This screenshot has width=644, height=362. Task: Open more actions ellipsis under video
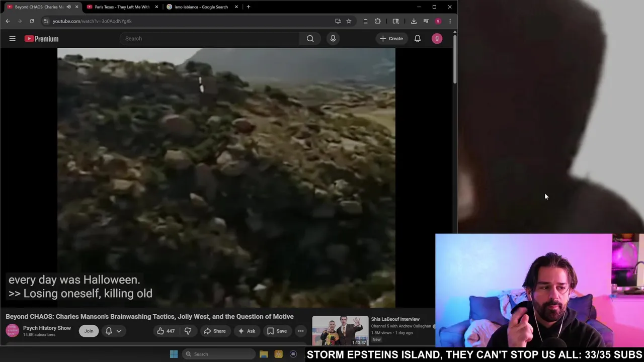pyautogui.click(x=300, y=331)
